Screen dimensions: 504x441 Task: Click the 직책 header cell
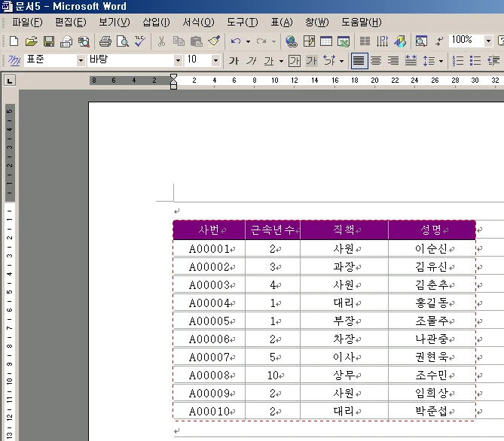pyautogui.click(x=344, y=230)
